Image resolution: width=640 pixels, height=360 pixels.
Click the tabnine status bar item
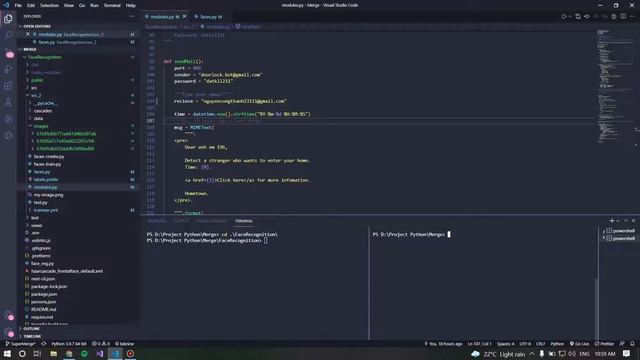(x=124, y=344)
